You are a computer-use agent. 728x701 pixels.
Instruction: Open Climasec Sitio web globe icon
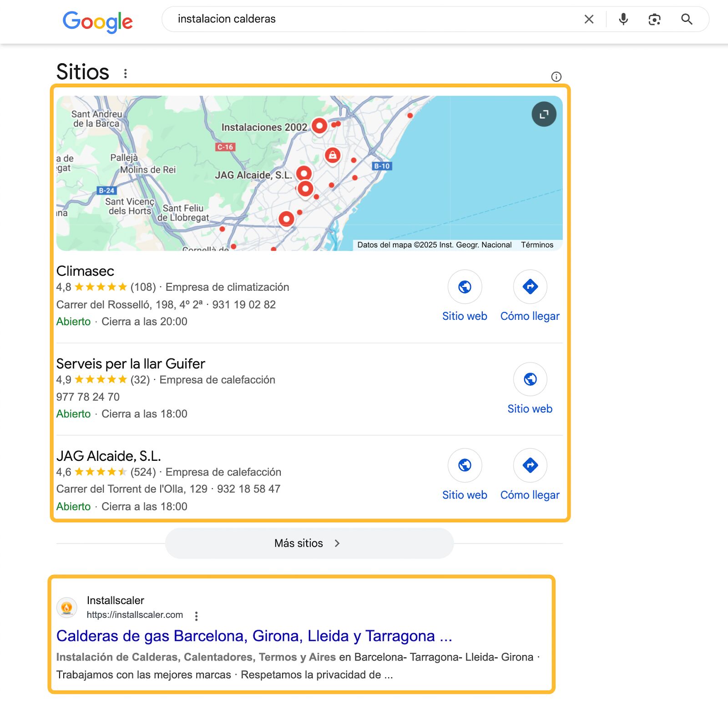click(x=465, y=287)
